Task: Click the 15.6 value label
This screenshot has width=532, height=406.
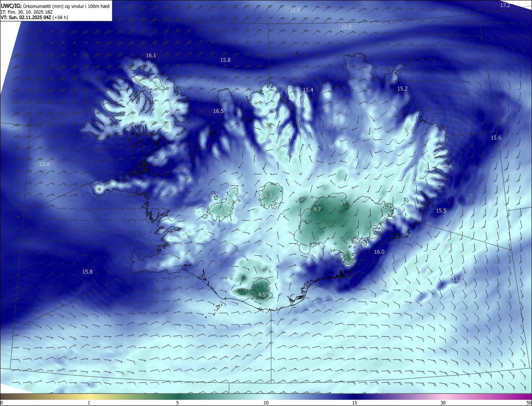Action: coord(496,137)
